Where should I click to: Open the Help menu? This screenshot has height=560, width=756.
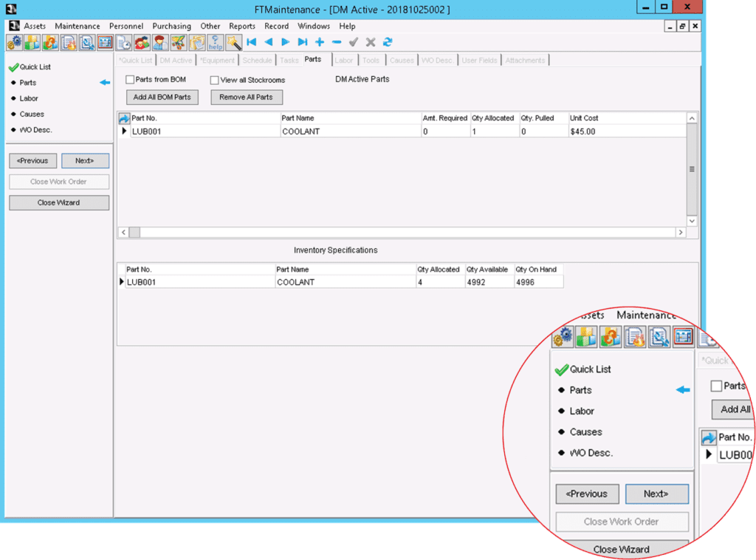347,26
